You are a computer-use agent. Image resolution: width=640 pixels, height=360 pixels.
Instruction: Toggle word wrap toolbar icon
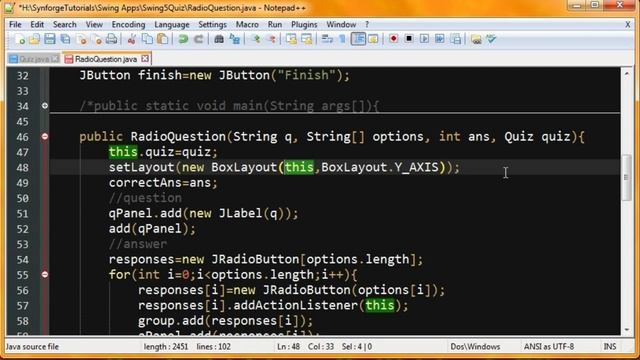point(327,39)
